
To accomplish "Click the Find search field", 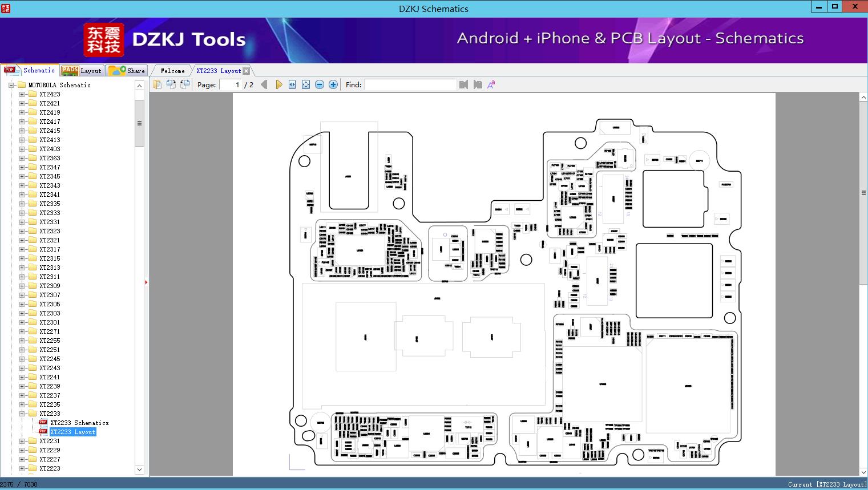I will coord(410,84).
